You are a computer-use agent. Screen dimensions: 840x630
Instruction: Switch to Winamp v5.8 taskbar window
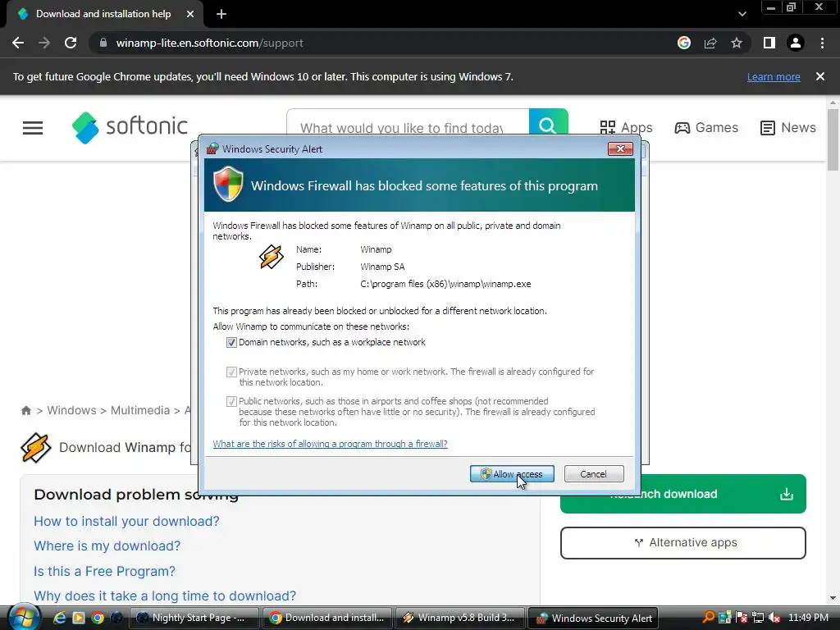(459, 618)
